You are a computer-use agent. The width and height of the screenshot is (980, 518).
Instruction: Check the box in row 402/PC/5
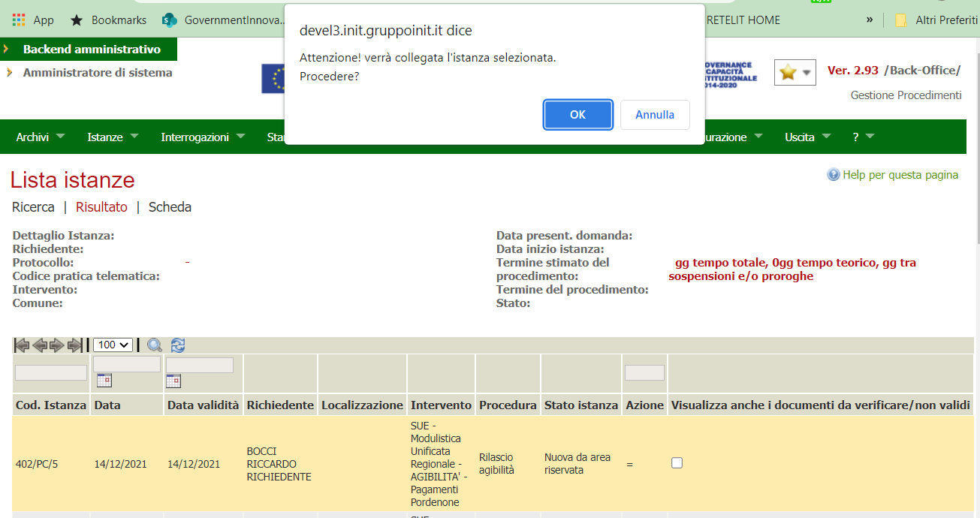coord(677,463)
